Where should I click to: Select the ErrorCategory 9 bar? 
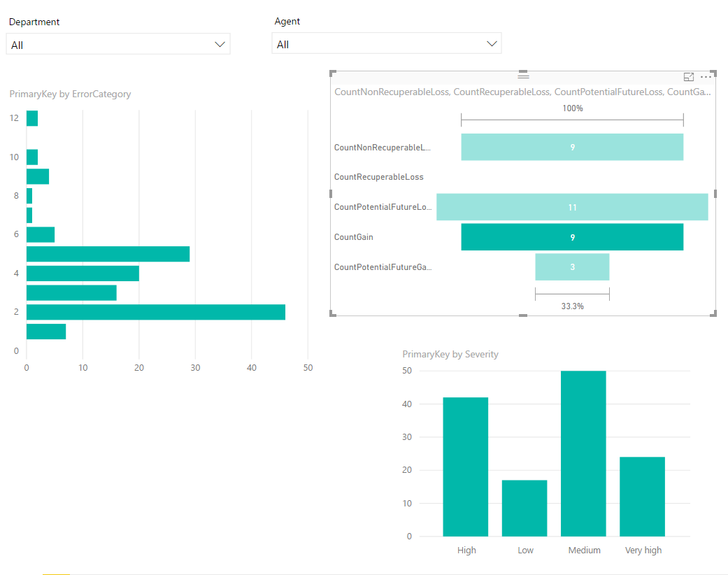coord(38,176)
